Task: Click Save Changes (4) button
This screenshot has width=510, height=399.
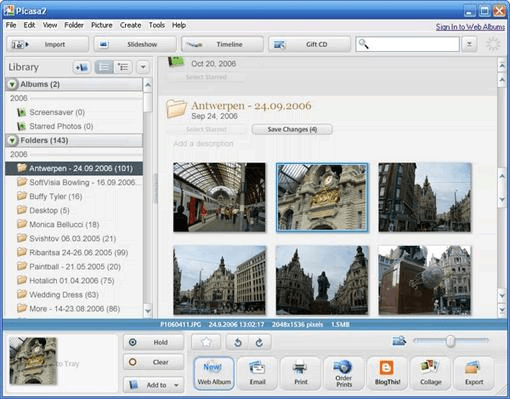Action: 292,129
